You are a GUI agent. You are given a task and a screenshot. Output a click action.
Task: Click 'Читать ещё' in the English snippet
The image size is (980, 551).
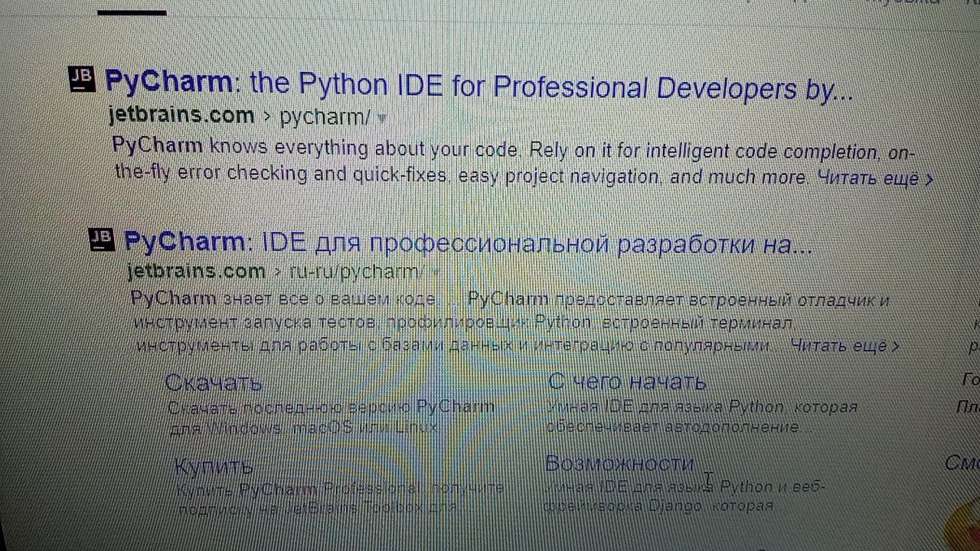coord(875,179)
